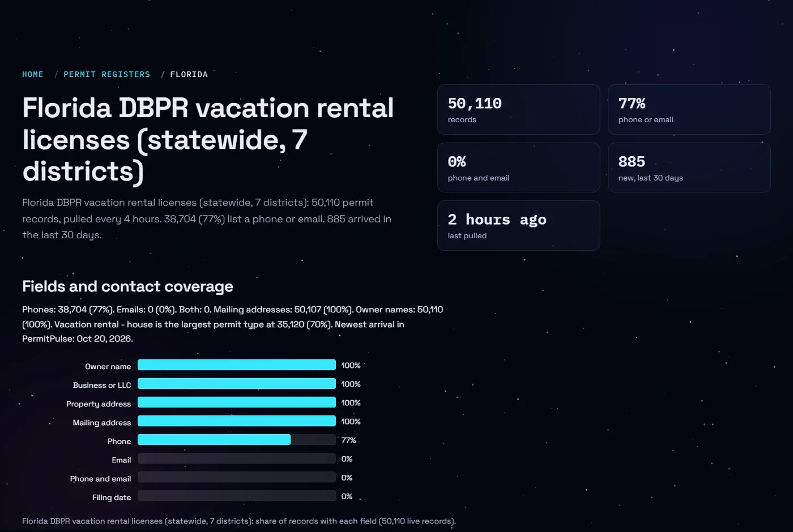Click the 100% value beside Owner name
793x532 pixels.
351,365
